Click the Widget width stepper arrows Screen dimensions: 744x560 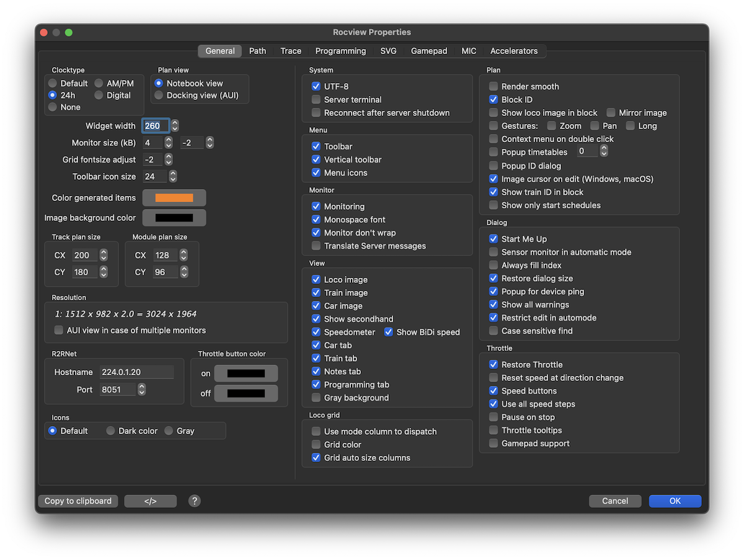pos(175,126)
